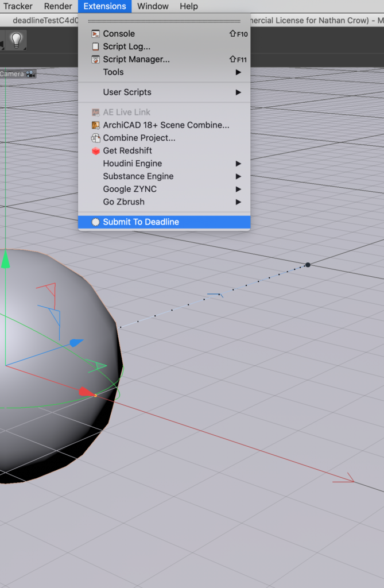Click Submit To Deadline
The width and height of the screenshot is (384, 588).
point(164,222)
